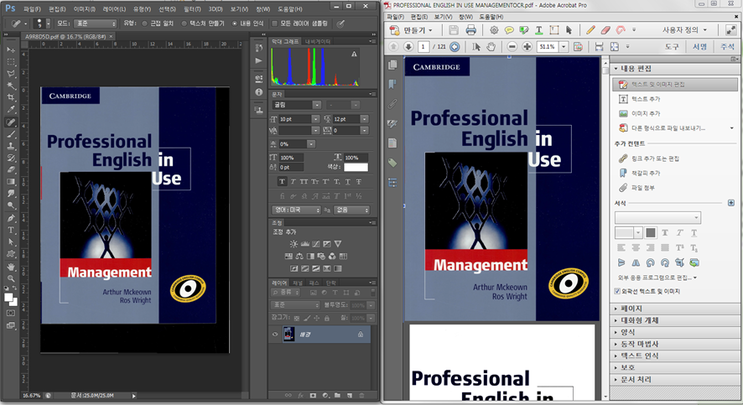Click Edit Text & Images (텍스트 및 이미지 편집)

(675, 84)
